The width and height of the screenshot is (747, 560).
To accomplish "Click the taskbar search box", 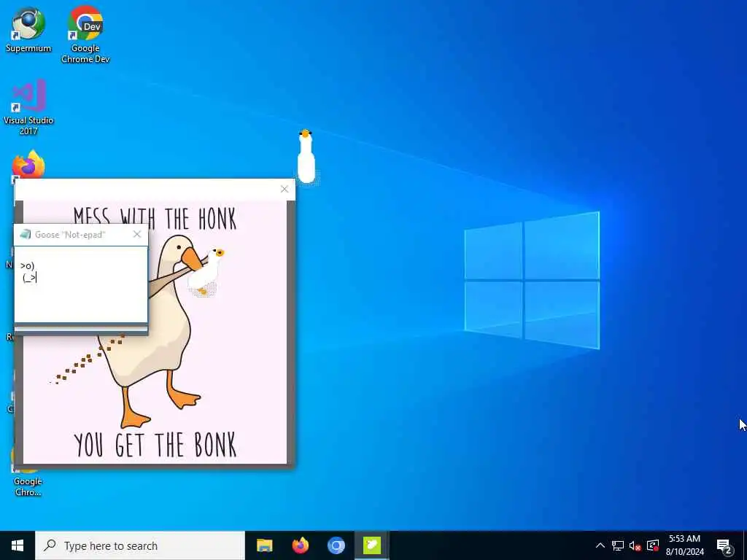I will (x=140, y=545).
